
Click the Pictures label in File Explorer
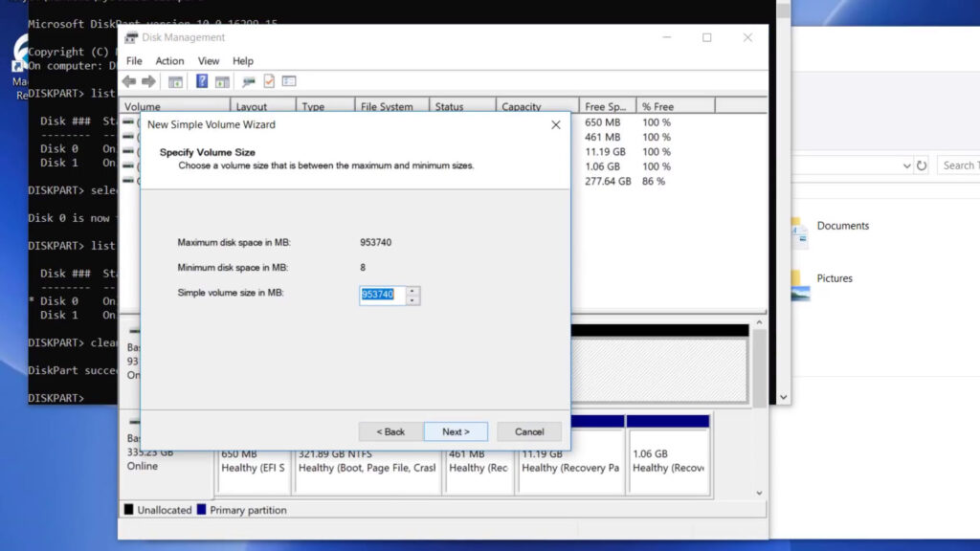tap(835, 278)
